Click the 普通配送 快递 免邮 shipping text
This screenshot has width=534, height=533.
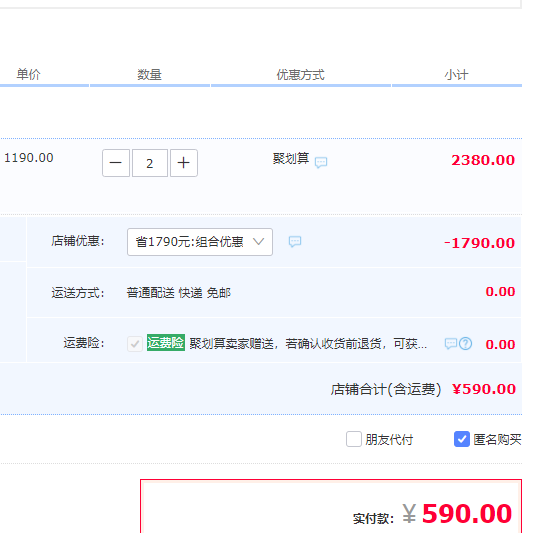point(178,293)
